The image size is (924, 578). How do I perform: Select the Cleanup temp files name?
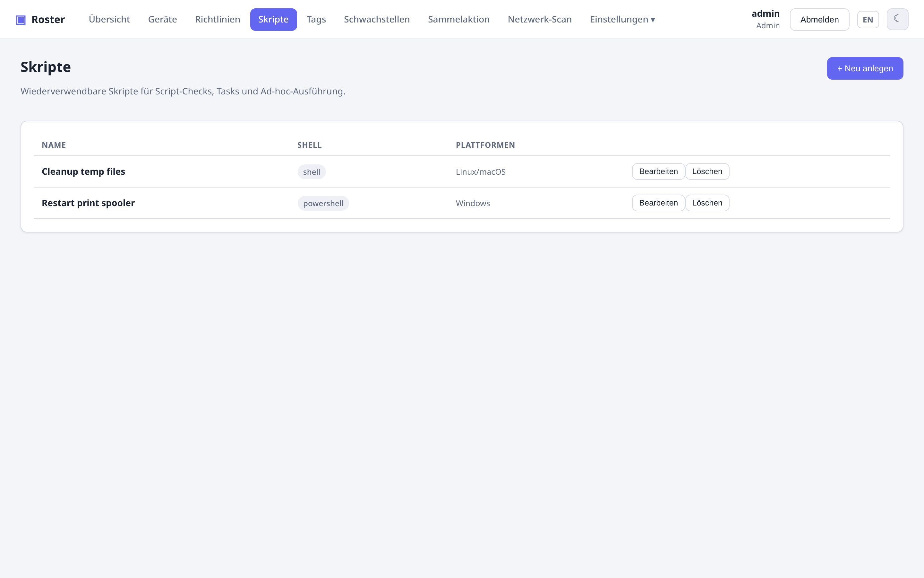pos(83,172)
